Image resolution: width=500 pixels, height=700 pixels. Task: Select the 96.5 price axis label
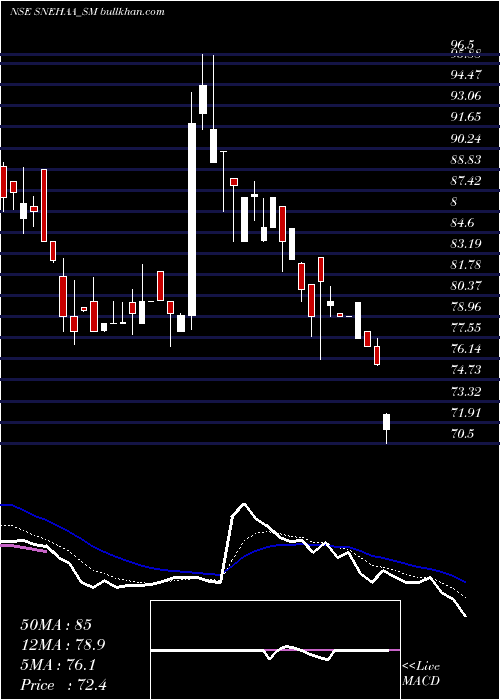coord(462,45)
